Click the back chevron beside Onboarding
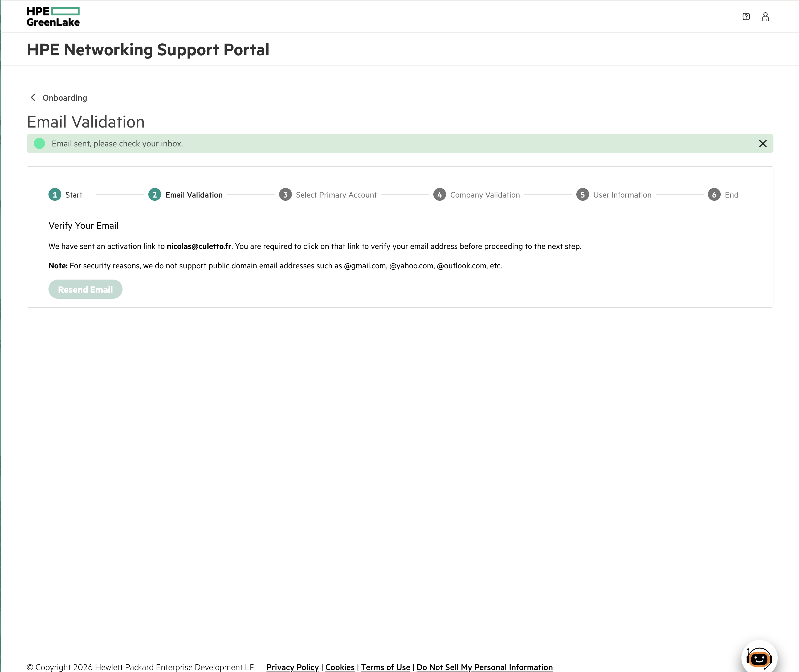This screenshot has width=799, height=672. click(x=33, y=97)
